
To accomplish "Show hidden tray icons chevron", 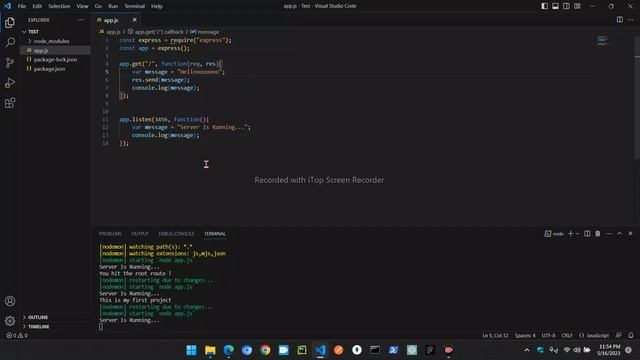I will coord(527,350).
